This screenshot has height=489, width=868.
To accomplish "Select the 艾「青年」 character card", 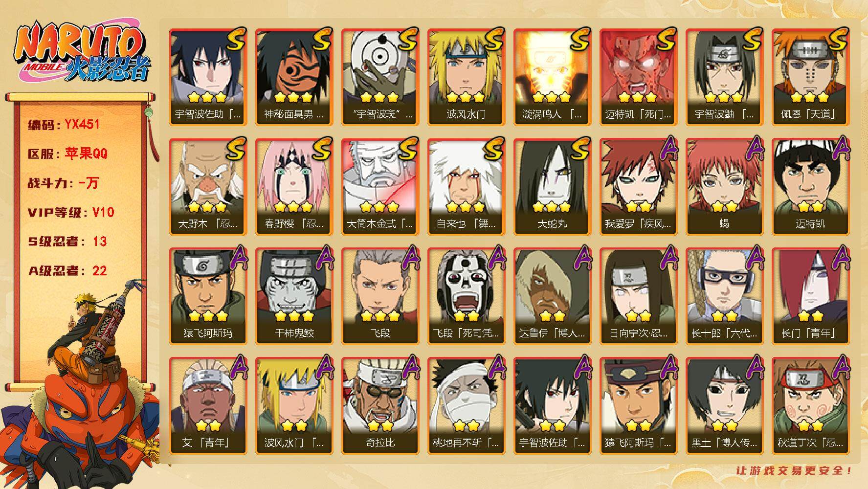I will pos(208,405).
